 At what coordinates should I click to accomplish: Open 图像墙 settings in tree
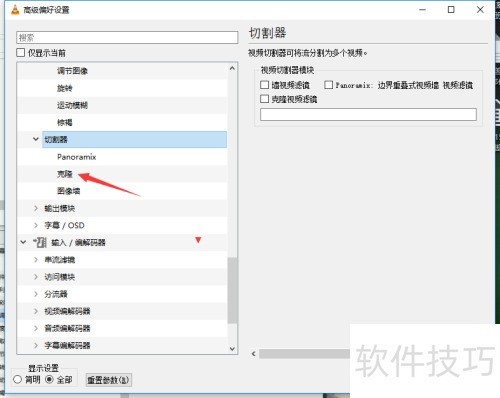tap(69, 191)
